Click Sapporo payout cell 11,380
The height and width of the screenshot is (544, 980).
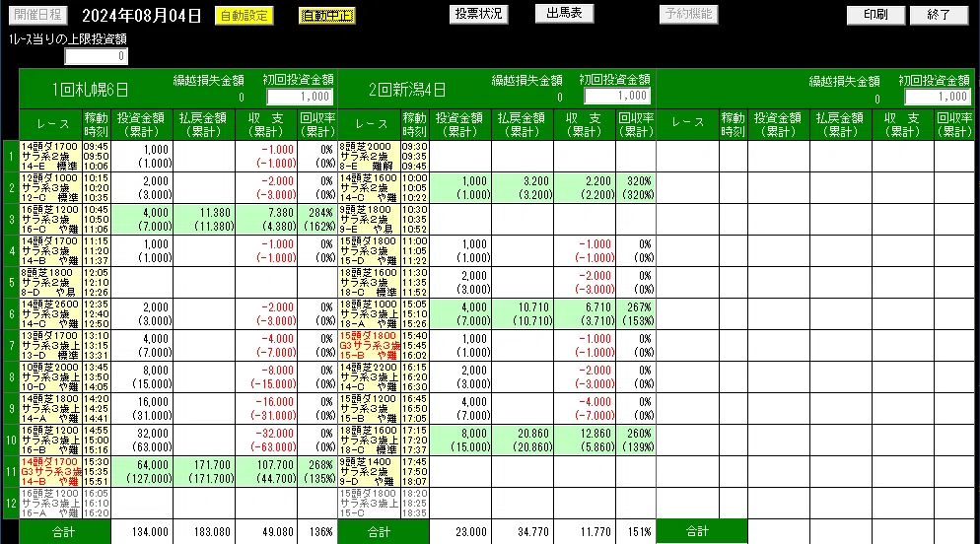tap(204, 219)
